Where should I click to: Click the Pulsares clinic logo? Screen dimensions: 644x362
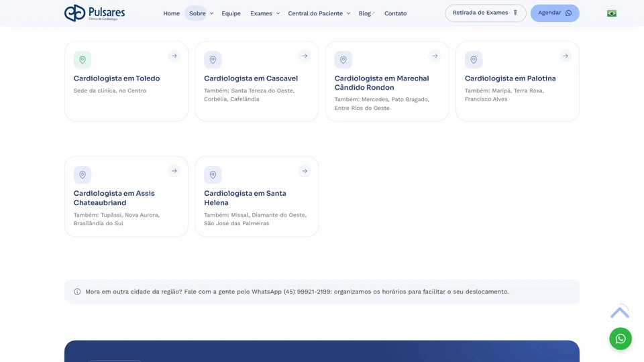(x=95, y=13)
